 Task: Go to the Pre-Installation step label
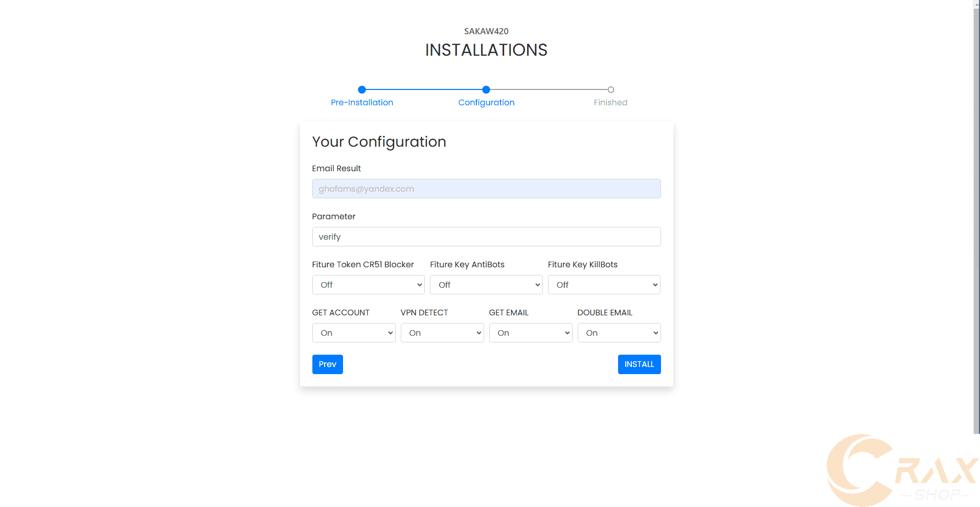click(362, 102)
